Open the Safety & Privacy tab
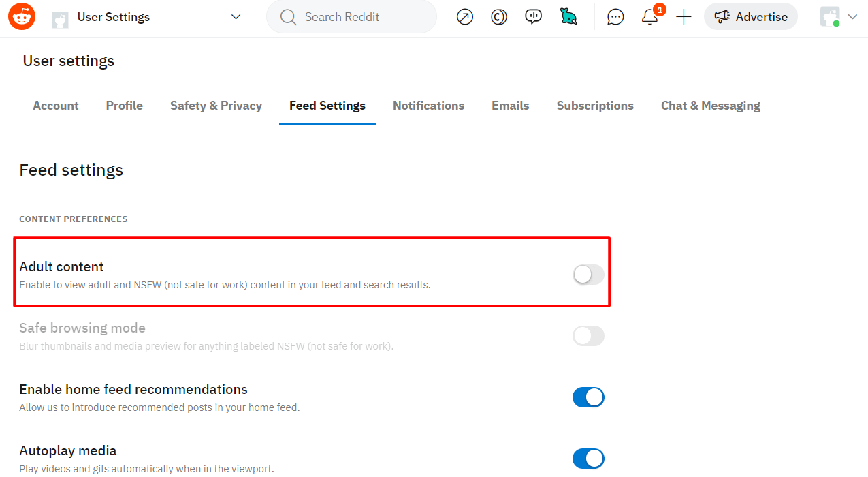 [216, 106]
